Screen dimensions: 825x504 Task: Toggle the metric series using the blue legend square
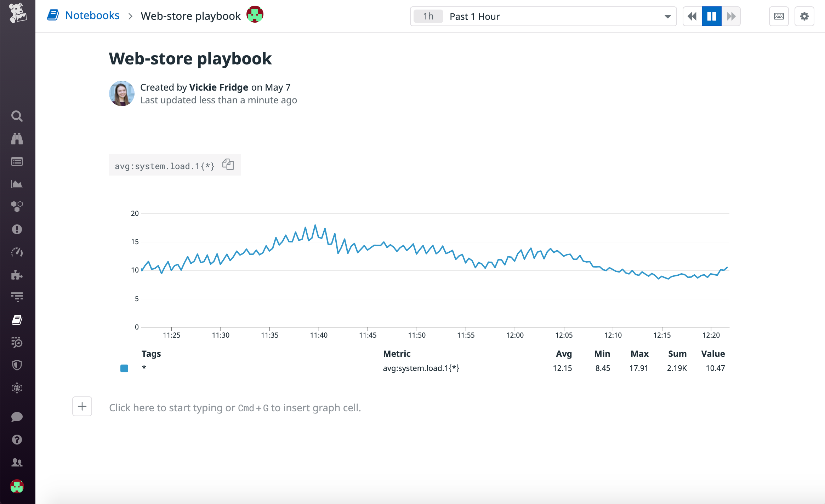click(x=124, y=368)
